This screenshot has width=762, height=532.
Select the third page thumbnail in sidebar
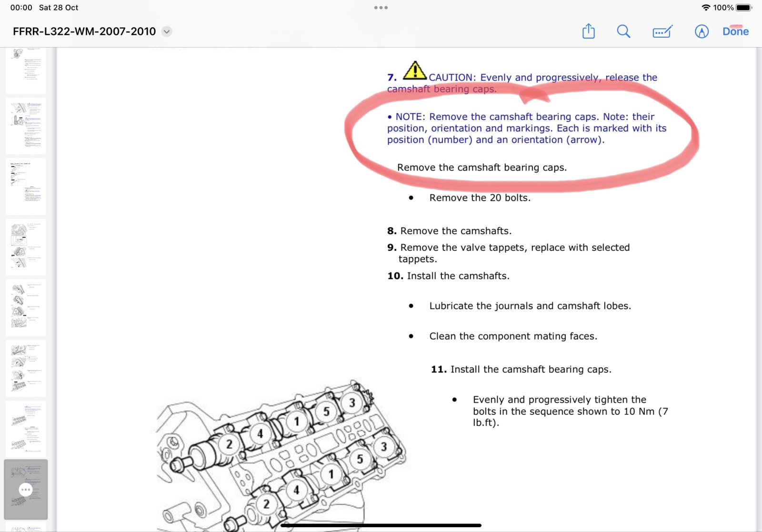(26, 187)
